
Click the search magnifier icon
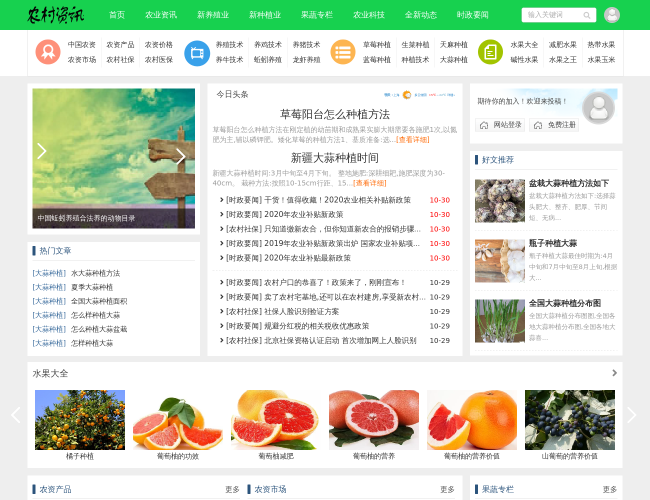[x=587, y=15]
